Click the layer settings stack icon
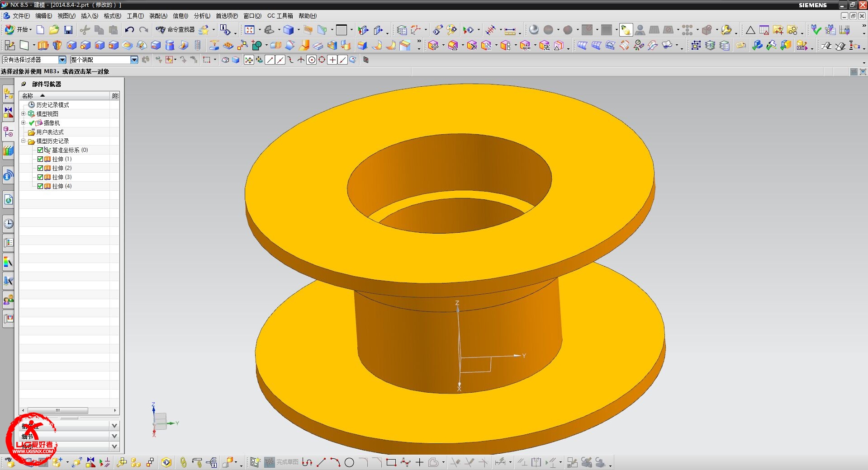The width and height of the screenshot is (868, 470). point(710,45)
